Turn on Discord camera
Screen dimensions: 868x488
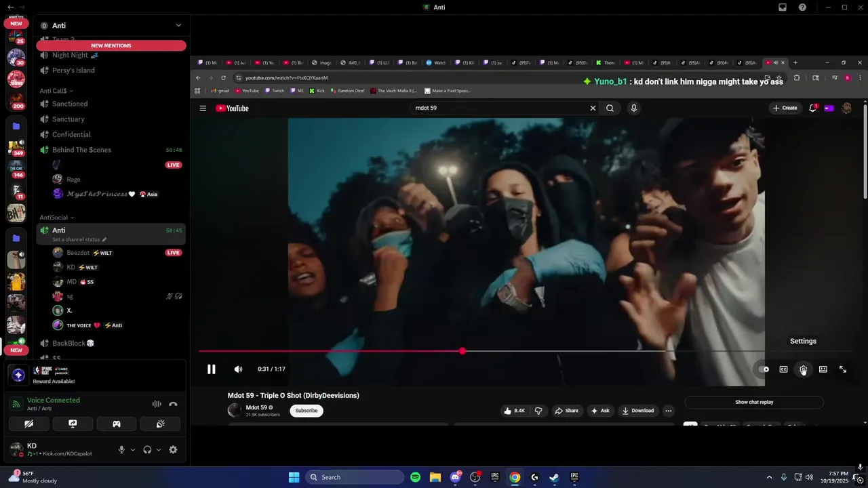(x=29, y=424)
